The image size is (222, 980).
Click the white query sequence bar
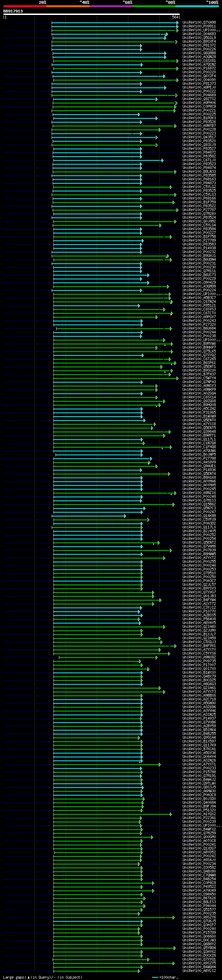92,14
